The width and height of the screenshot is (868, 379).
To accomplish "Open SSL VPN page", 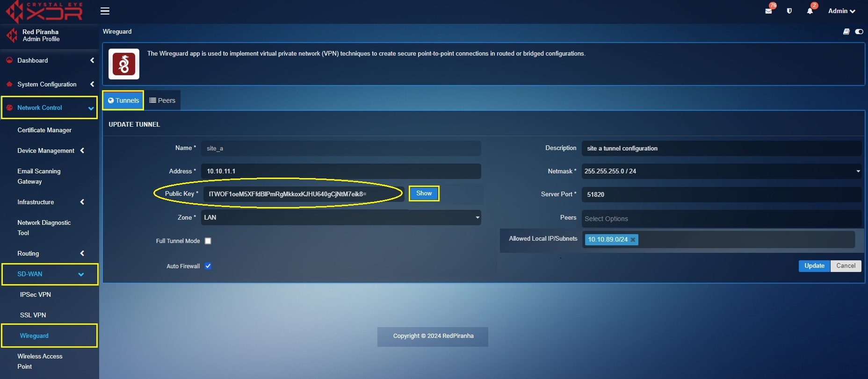I will pos(33,315).
